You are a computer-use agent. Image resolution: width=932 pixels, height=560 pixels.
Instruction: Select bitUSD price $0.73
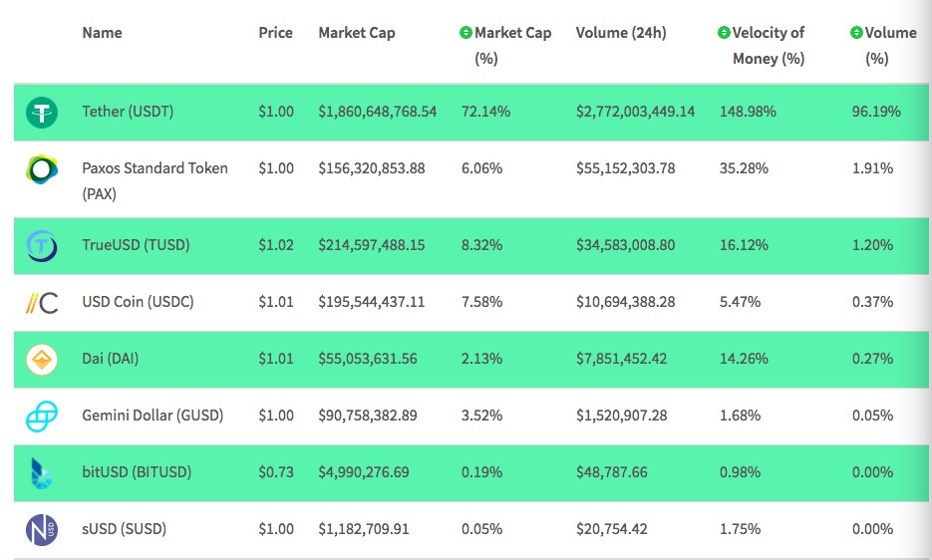point(276,472)
